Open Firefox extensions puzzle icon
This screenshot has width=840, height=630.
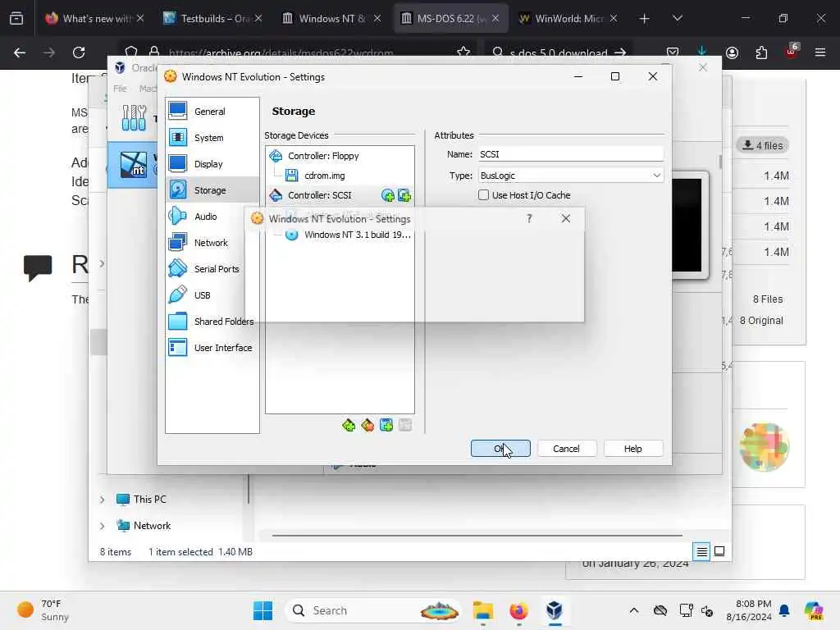coord(761,52)
